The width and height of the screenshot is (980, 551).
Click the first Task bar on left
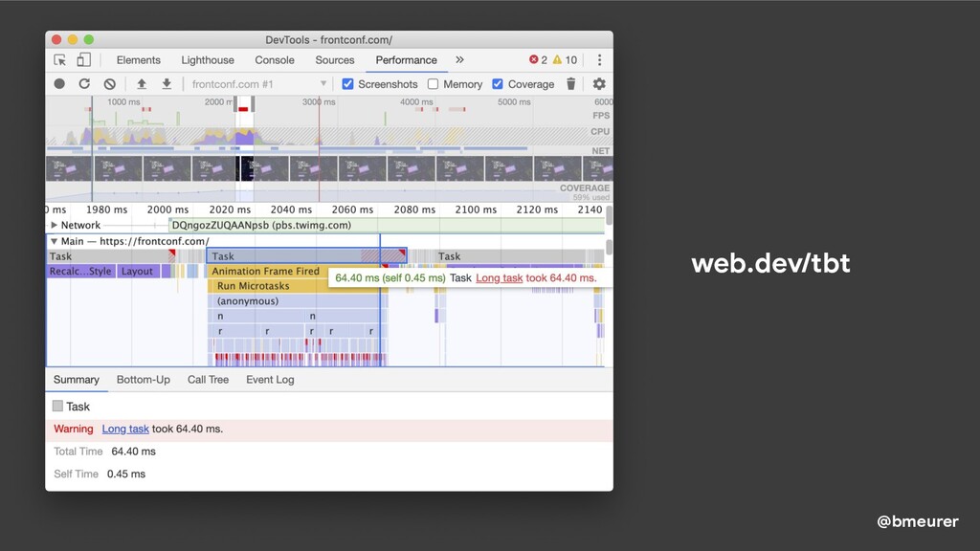pyautogui.click(x=111, y=256)
